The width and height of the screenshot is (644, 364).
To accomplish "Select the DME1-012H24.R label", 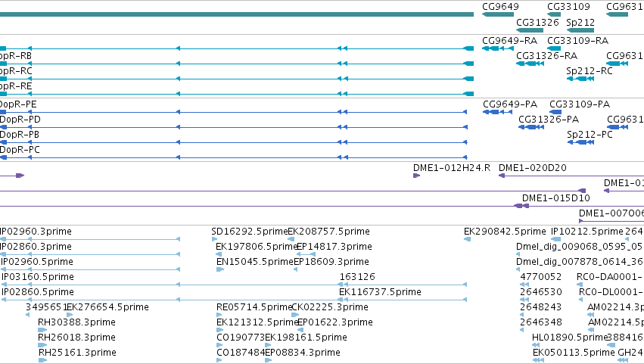I will click(x=451, y=167).
